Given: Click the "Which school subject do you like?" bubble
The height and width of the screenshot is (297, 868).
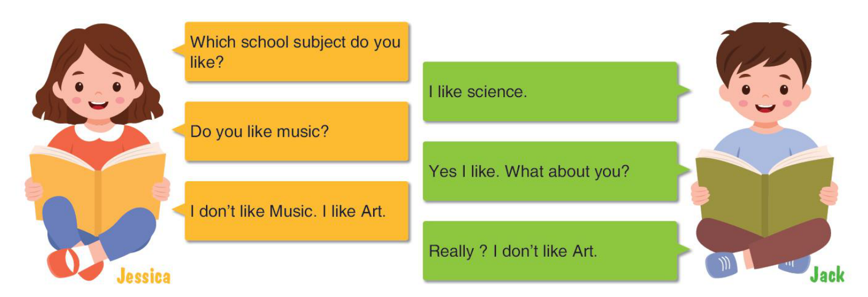Looking at the screenshot, I should pos(296,52).
